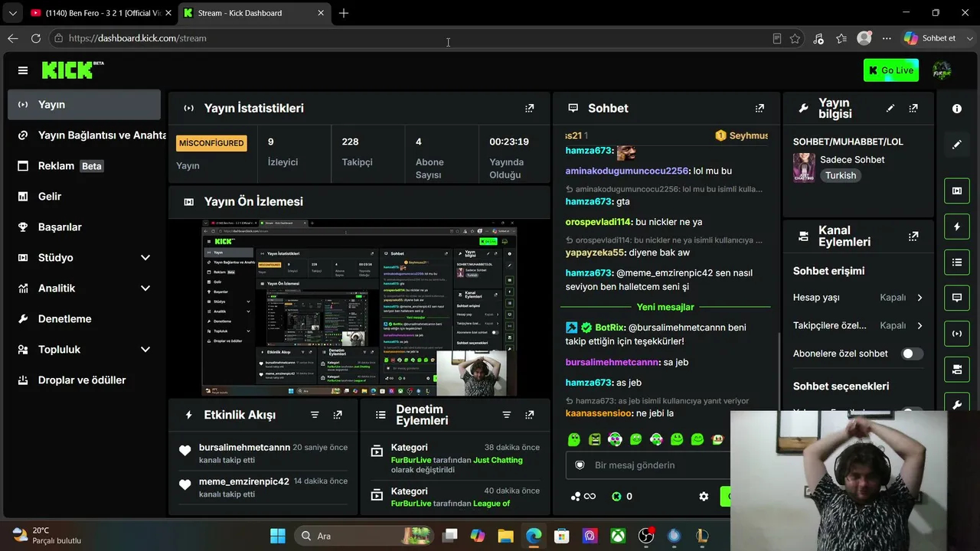Screen dimensions: 980x551
Task: Click the browser address bar URL
Action: coord(138,38)
